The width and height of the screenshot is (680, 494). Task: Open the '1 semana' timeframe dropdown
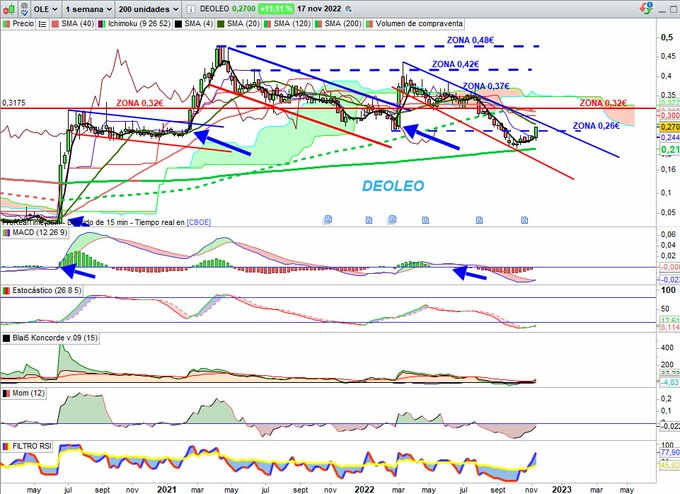[88, 9]
